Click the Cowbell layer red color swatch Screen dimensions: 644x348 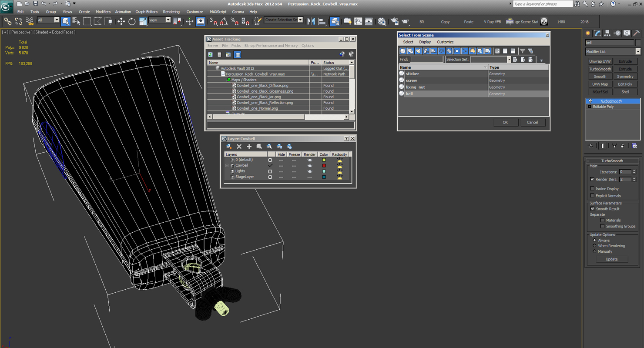click(x=324, y=166)
